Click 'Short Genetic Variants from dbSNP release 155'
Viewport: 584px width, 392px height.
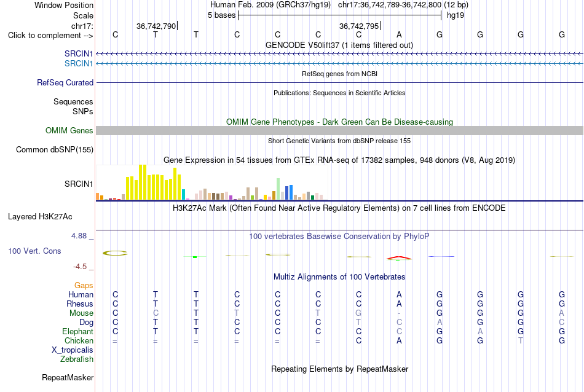click(x=339, y=141)
